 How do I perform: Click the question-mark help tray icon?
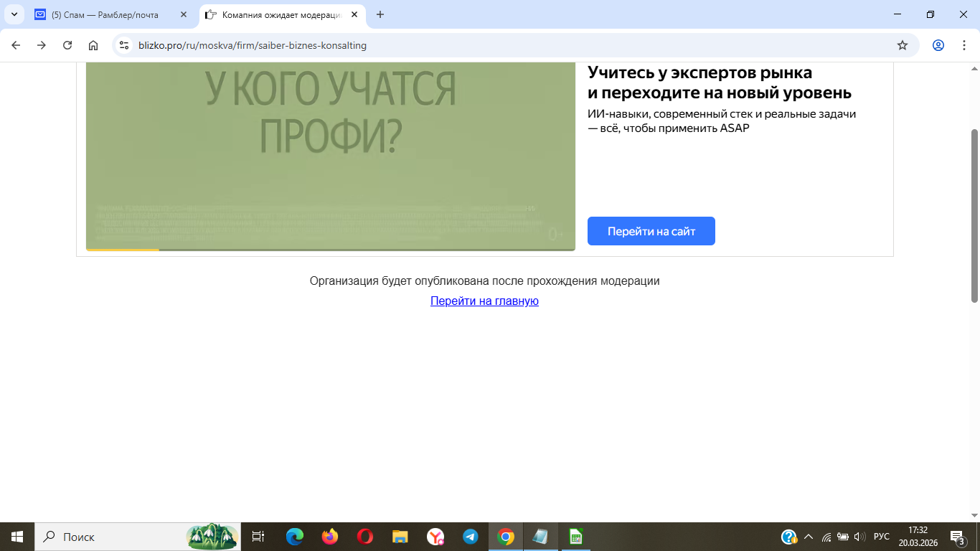click(x=788, y=537)
